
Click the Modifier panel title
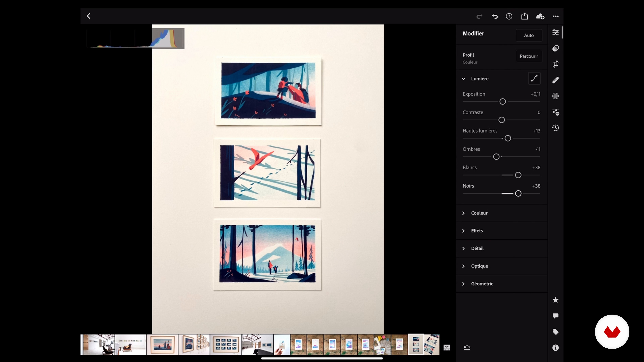pyautogui.click(x=473, y=34)
